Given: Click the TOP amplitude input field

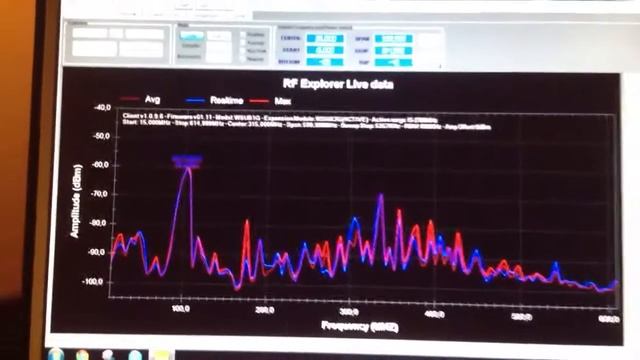Looking at the screenshot, I should tap(394, 62).
